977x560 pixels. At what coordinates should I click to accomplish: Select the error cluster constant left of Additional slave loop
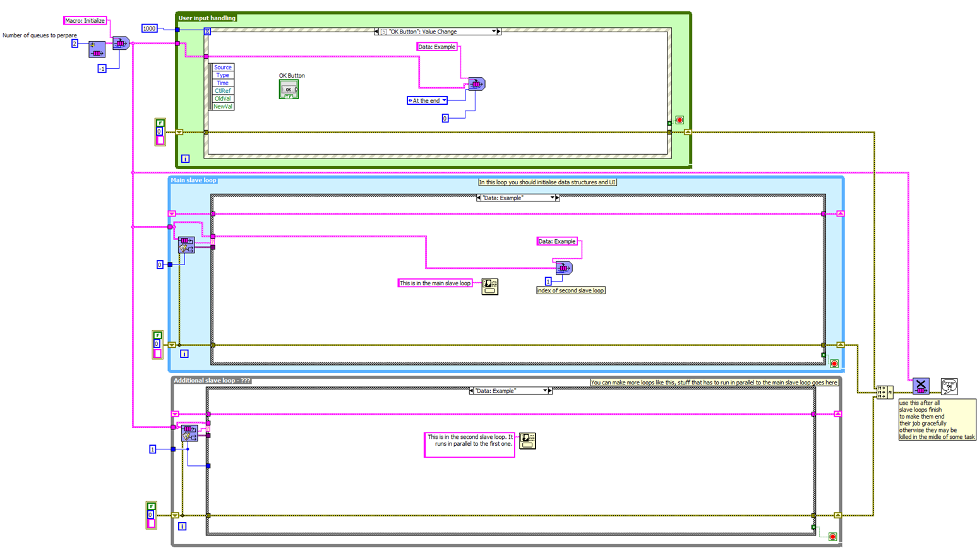pos(152,515)
